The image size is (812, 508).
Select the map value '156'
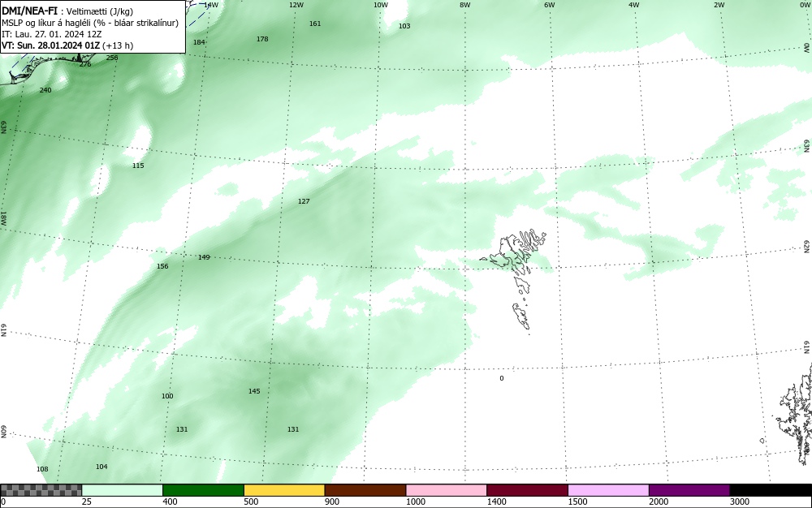162,266
